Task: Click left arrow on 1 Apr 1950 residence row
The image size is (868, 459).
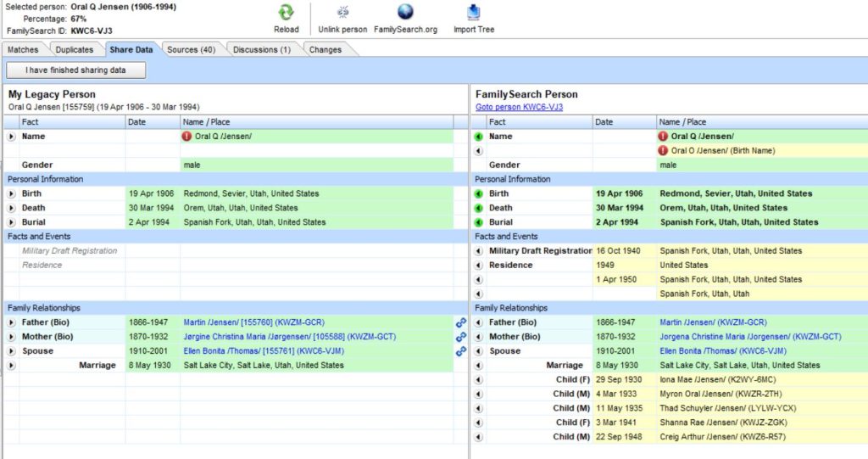Action: (x=479, y=279)
